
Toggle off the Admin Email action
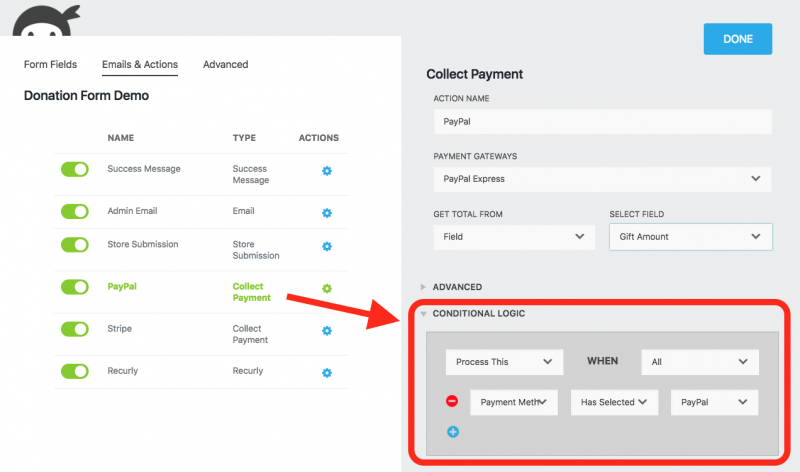point(74,211)
